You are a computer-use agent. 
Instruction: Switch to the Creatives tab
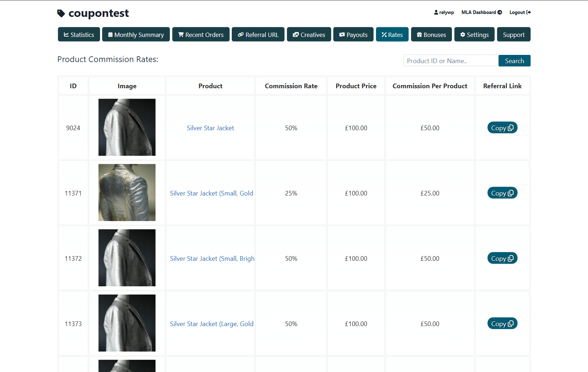tap(309, 34)
